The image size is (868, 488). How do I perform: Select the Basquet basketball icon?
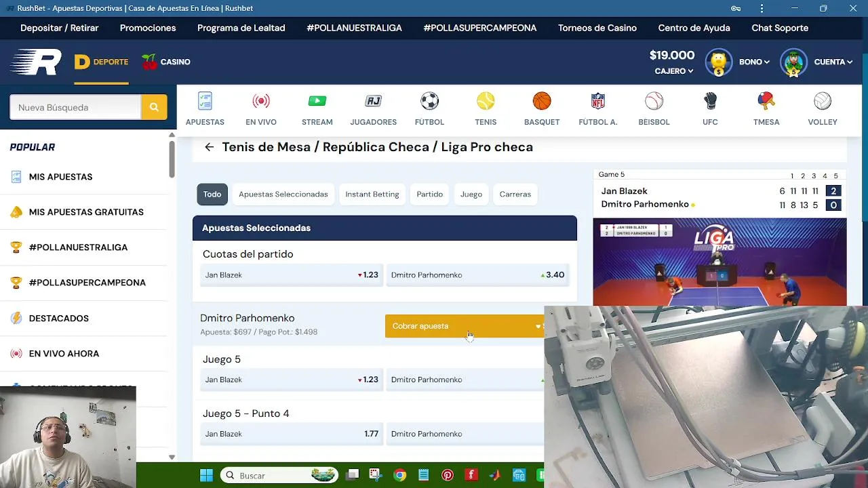[x=542, y=101]
